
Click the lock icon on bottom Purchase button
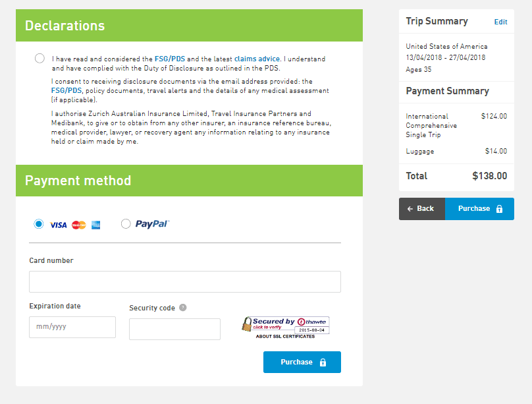click(x=323, y=362)
